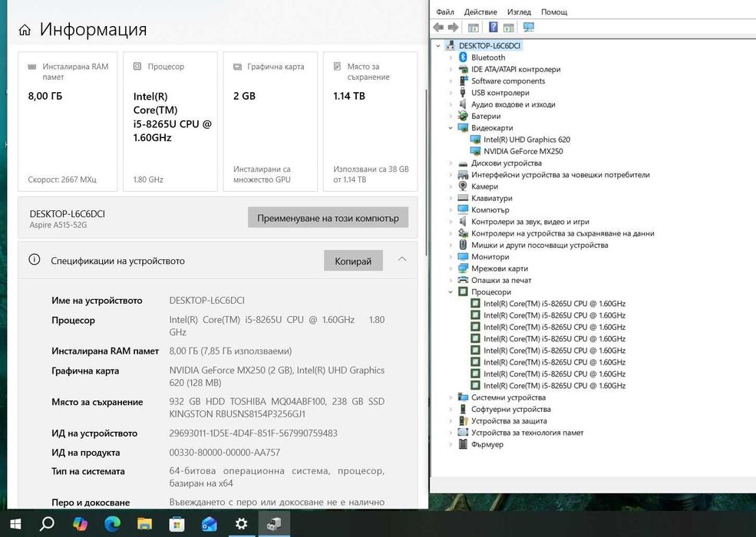The image size is (756, 537).
Task: Select Мишки и други посочващи устройства
Action: pos(540,245)
